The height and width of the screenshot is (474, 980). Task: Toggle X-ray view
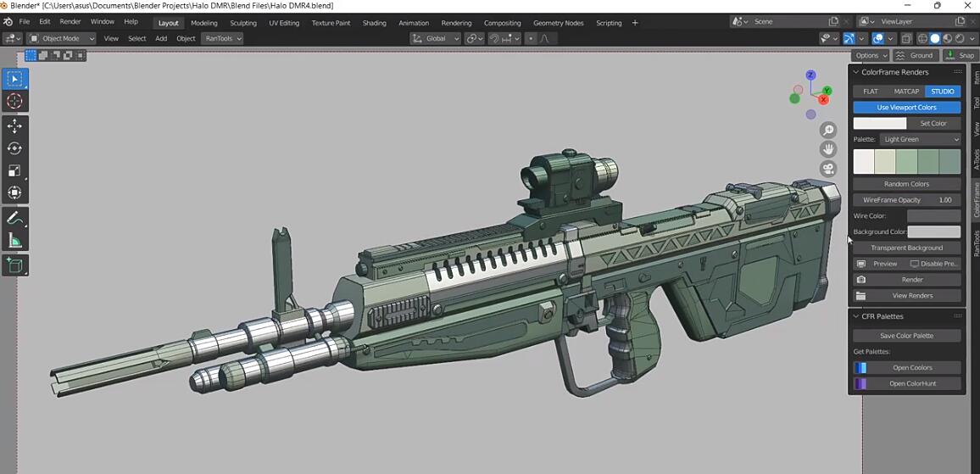pyautogui.click(x=906, y=38)
